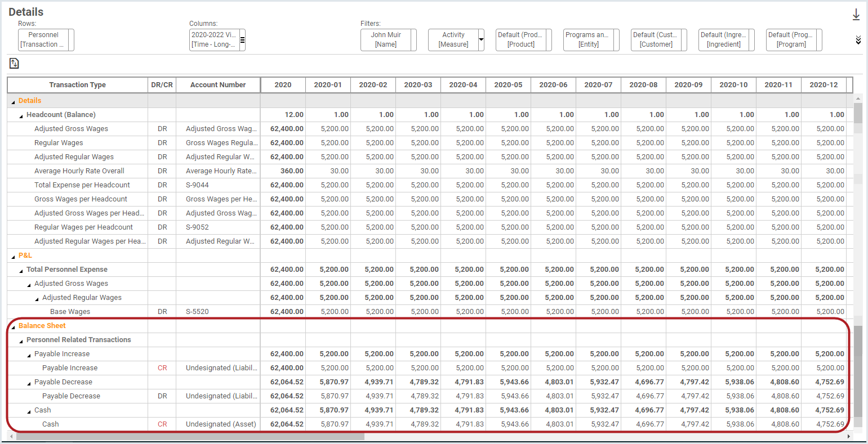Select the "Total Expense per Headcount" row label

pyautogui.click(x=82, y=185)
